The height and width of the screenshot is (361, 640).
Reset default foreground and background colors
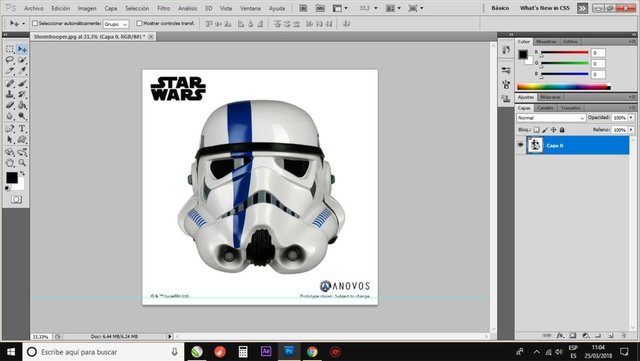point(7,188)
